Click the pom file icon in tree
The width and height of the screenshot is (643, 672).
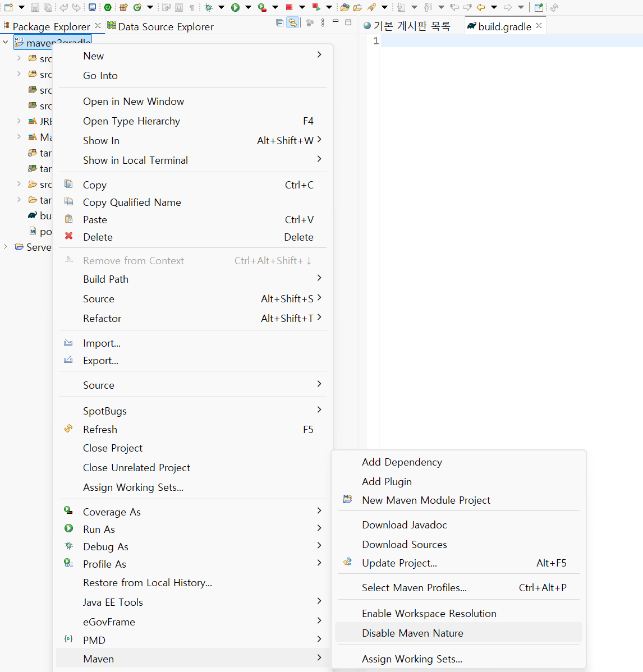33,231
